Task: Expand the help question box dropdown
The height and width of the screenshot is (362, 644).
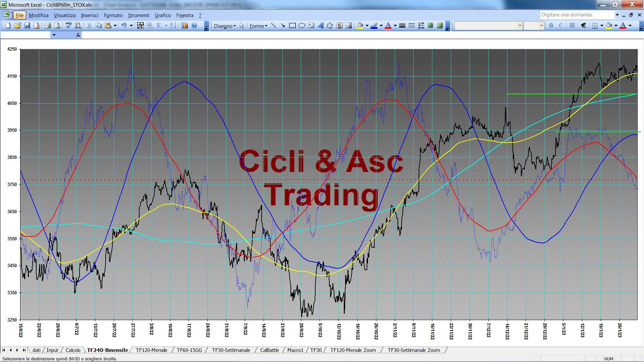Action: pos(617,15)
